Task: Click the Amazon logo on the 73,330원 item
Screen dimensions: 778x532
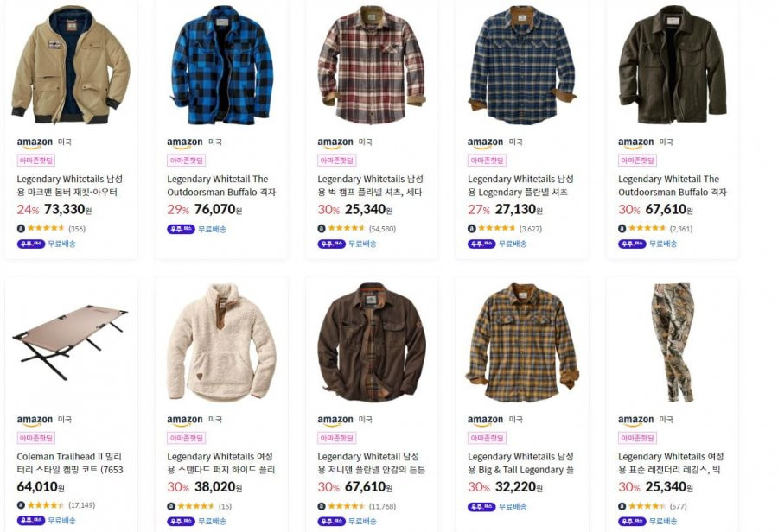Action: (x=35, y=142)
